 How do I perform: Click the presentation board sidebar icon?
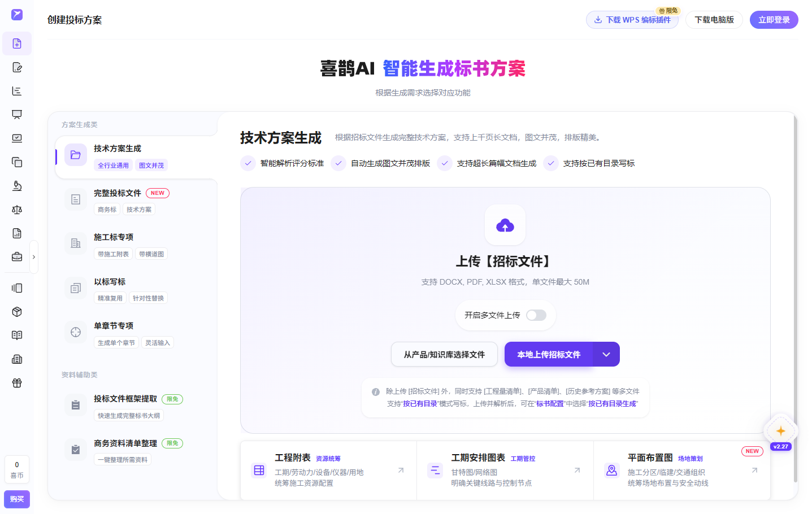pos(17,115)
